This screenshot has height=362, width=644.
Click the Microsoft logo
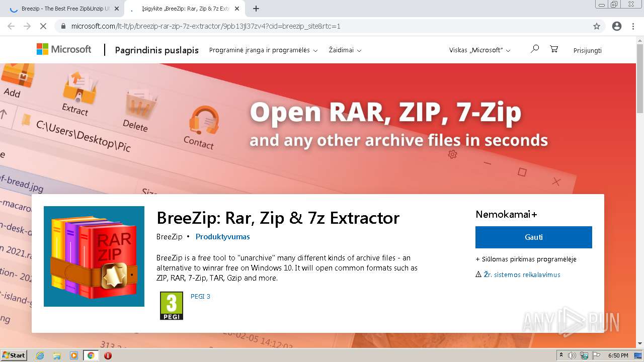(64, 49)
